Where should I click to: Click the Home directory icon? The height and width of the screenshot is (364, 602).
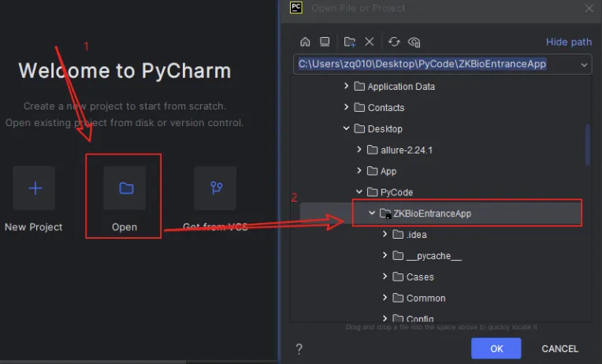point(305,42)
